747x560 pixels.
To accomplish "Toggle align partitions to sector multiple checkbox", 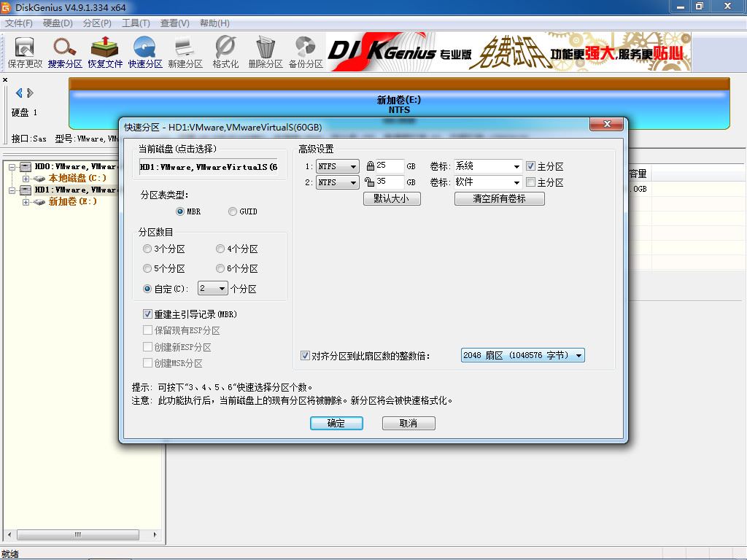I will click(305, 355).
